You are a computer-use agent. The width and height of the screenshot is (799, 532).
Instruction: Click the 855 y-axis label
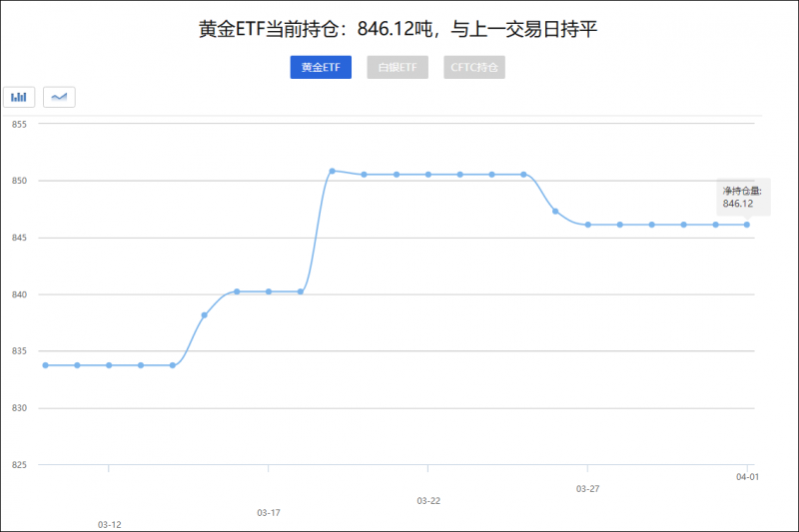pos(18,124)
